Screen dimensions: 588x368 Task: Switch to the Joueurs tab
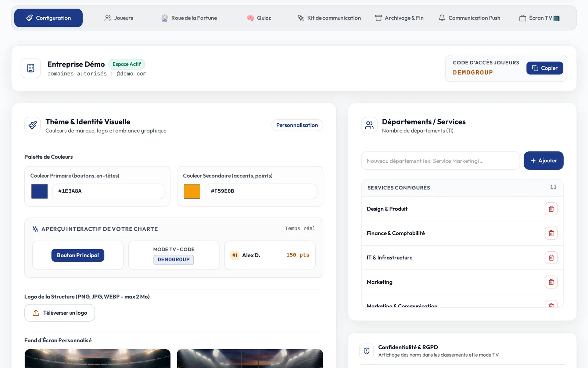[x=119, y=18]
